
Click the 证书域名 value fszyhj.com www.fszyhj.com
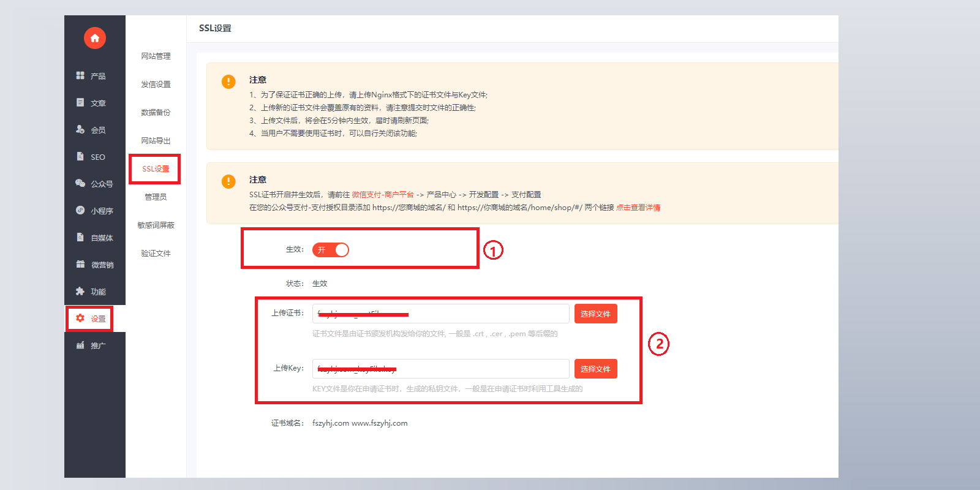(x=360, y=423)
